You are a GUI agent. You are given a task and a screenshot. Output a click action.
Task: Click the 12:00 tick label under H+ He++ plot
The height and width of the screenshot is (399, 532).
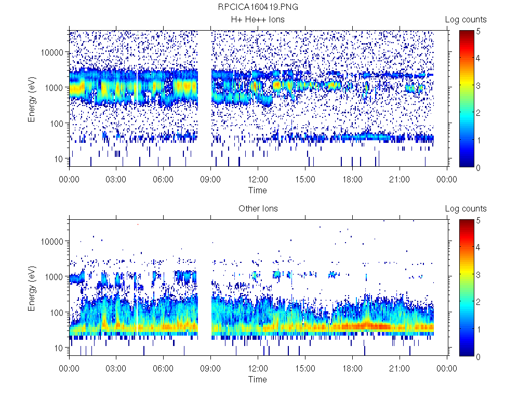(x=258, y=179)
